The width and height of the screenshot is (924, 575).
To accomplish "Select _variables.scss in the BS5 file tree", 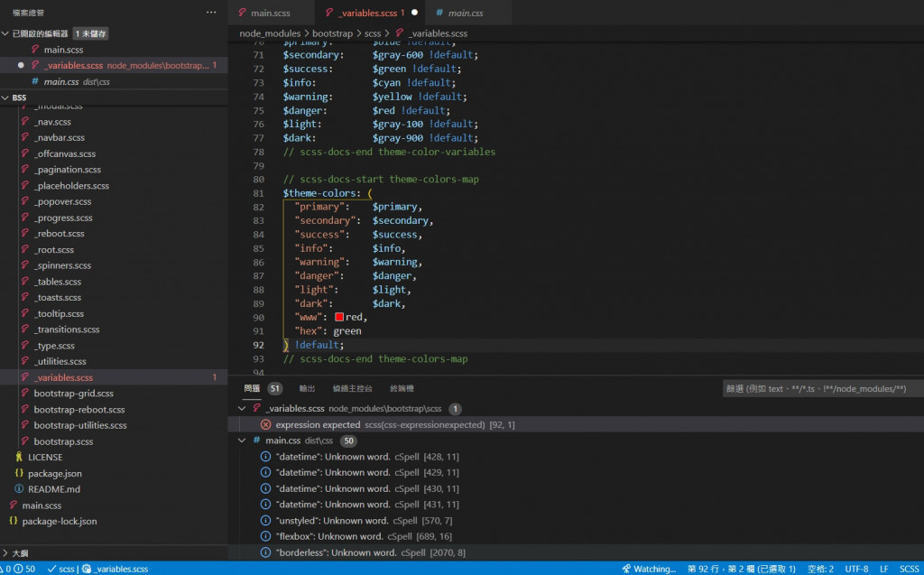I will [114, 377].
